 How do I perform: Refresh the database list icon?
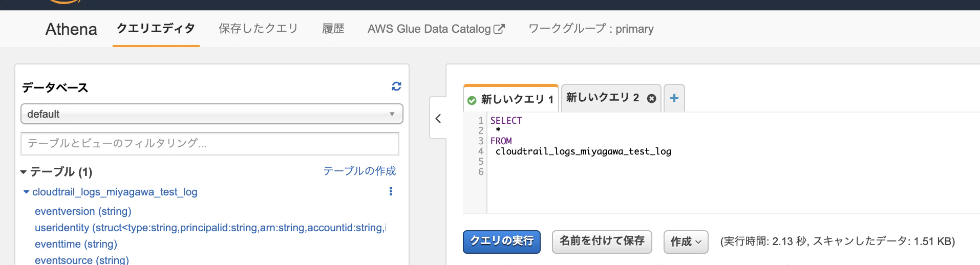pyautogui.click(x=396, y=86)
